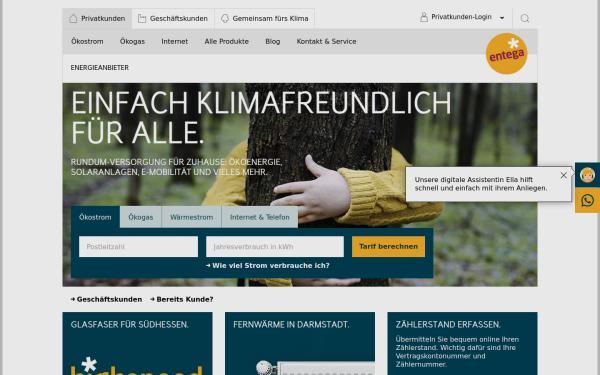The width and height of the screenshot is (600, 375).
Task: Click the factory icon beside Geschäftskunden
Action: click(142, 18)
